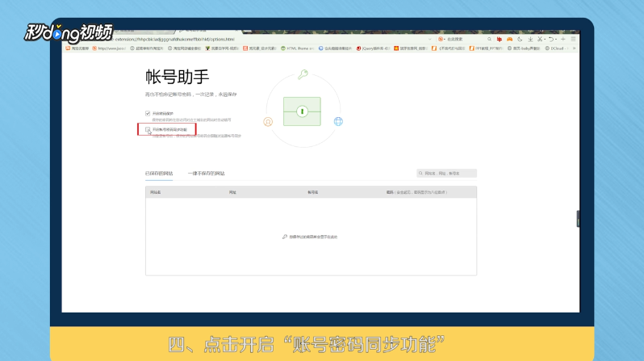
Task: Open the jQuery bookmark in bookmarks bar
Action: (x=373, y=48)
